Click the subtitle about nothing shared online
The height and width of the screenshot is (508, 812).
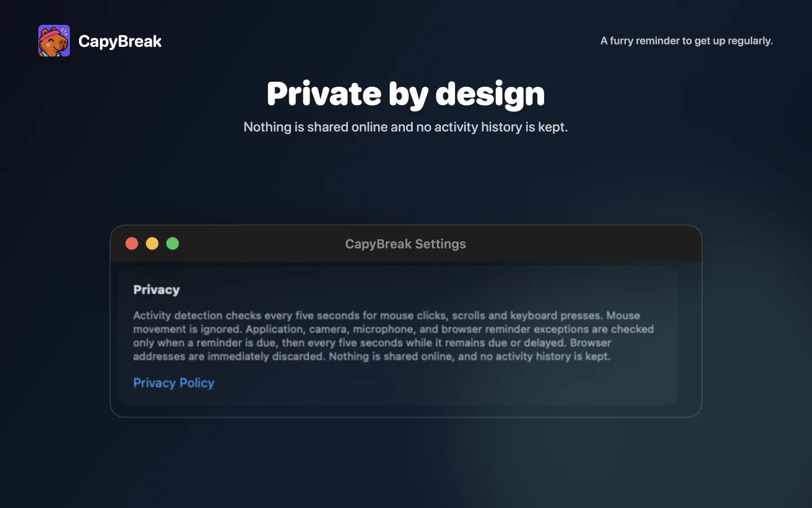405,127
